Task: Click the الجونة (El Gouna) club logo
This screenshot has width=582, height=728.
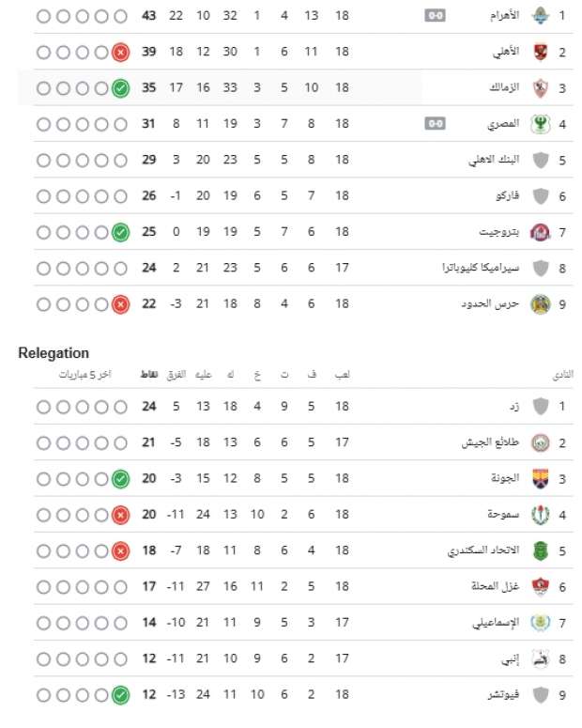Action: pos(540,479)
